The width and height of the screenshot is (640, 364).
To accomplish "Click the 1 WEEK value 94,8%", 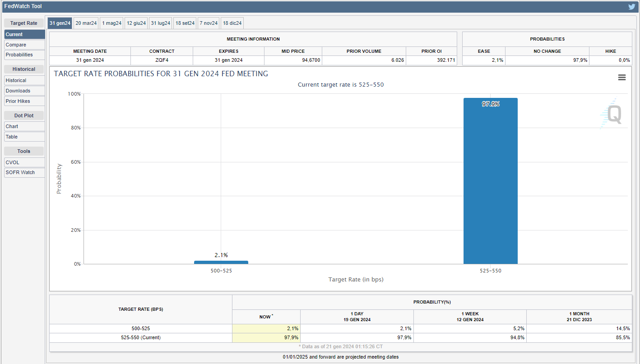I will tap(470, 337).
